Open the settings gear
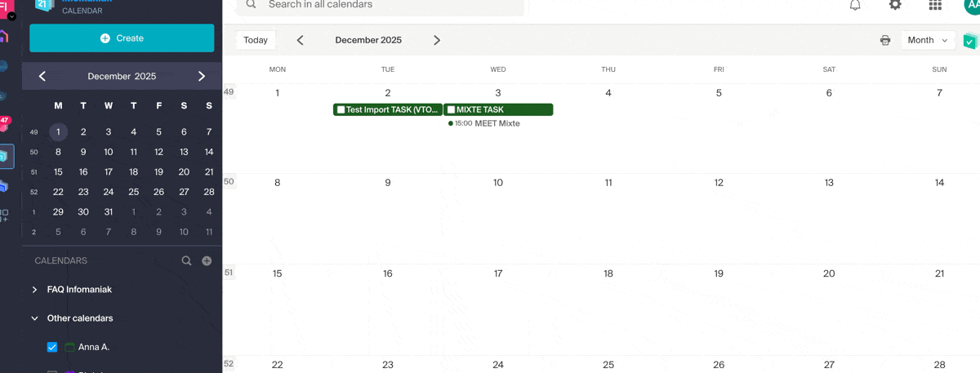The image size is (980, 373). point(895,5)
